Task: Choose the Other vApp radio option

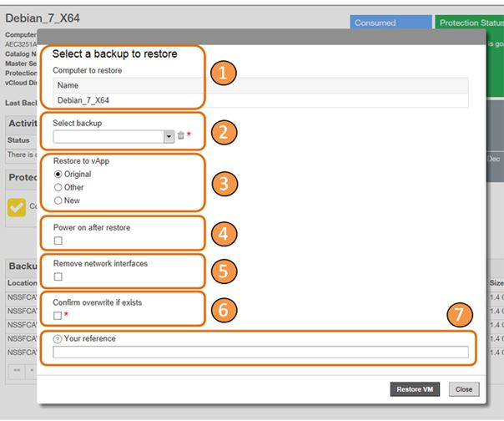Action: 58,187
